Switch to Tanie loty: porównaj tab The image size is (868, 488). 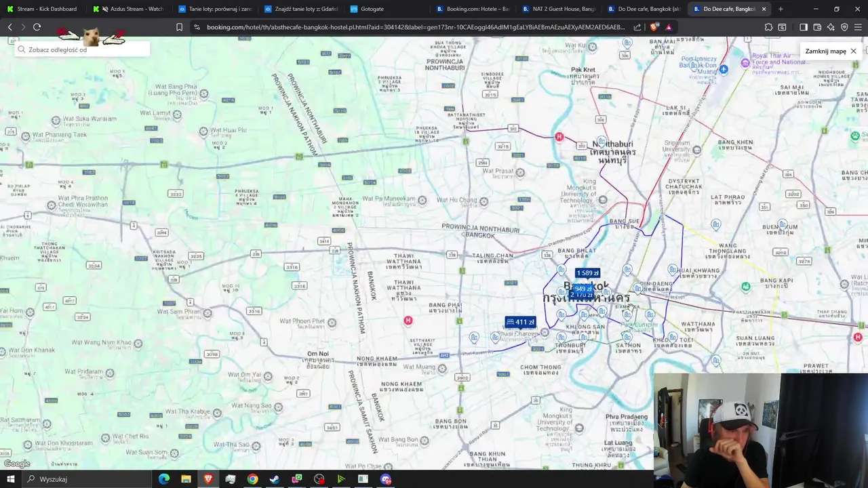coord(215,9)
